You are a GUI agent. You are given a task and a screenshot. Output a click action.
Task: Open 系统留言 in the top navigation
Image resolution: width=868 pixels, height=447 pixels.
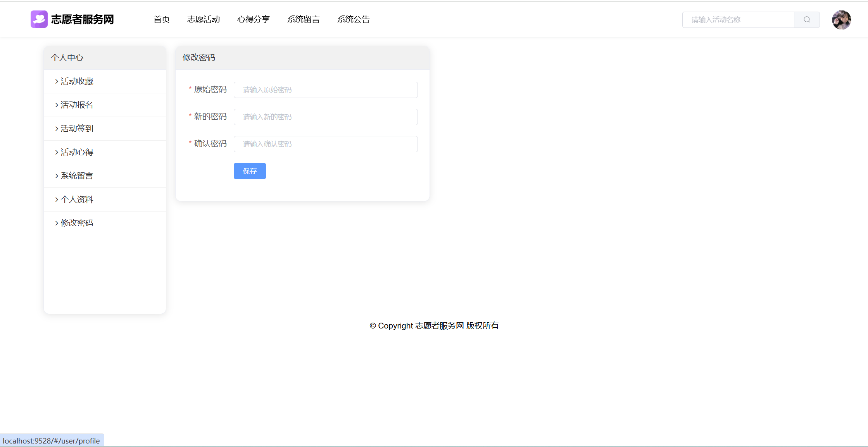coord(303,19)
